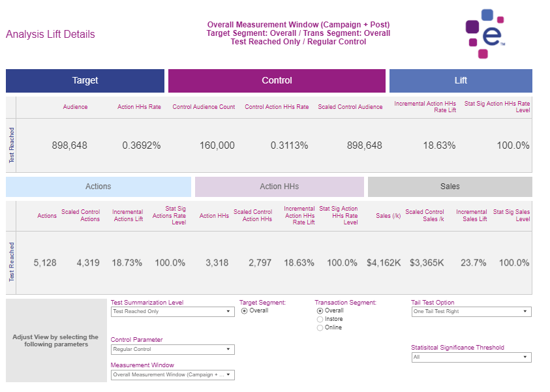Select the Action HHs section header
The height and width of the screenshot is (392, 550).
coord(279,187)
